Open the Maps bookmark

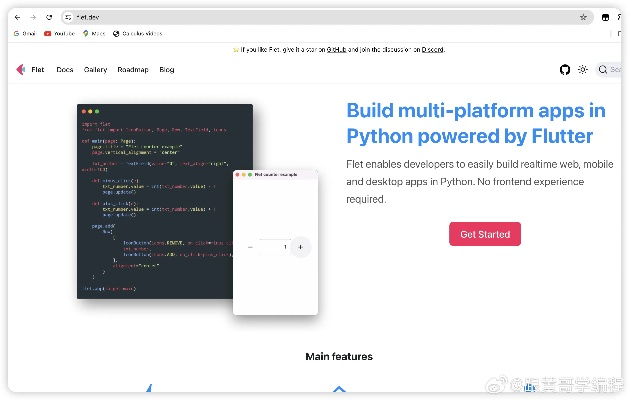coord(95,33)
